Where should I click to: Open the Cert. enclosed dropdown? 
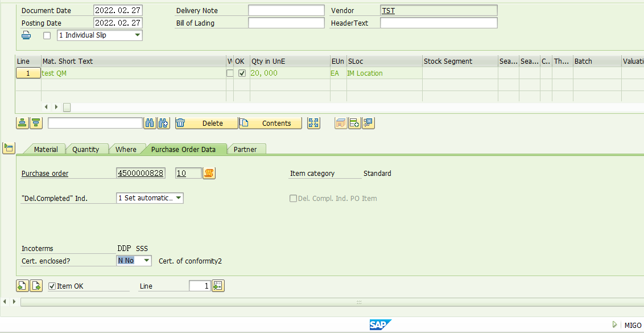tap(146, 261)
